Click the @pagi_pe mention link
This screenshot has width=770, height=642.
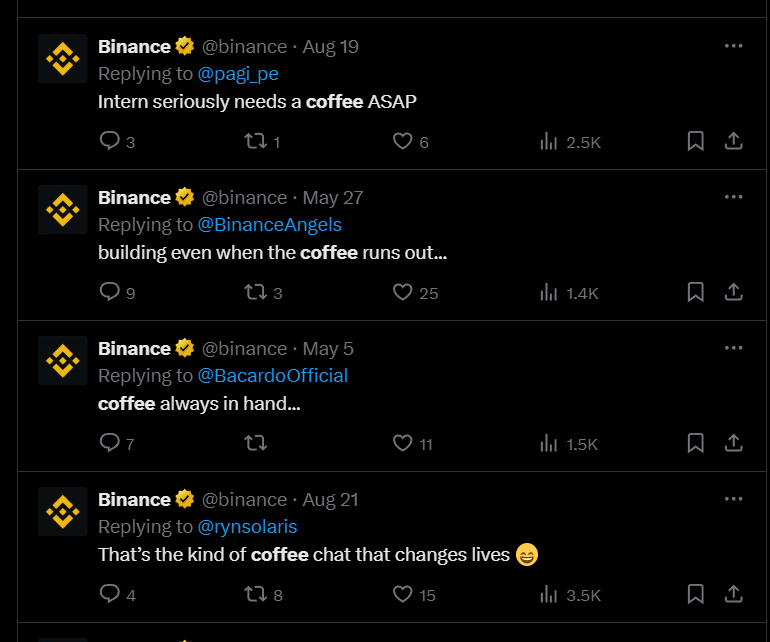point(238,73)
